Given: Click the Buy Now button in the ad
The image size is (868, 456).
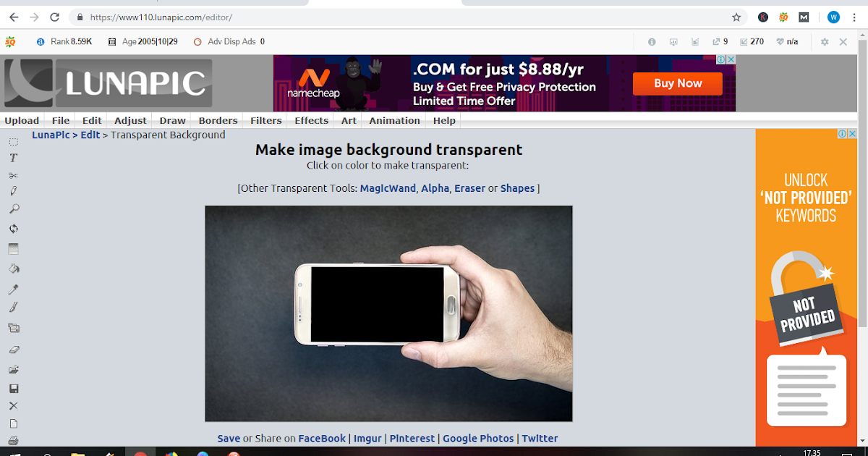Looking at the screenshot, I should click(x=677, y=83).
